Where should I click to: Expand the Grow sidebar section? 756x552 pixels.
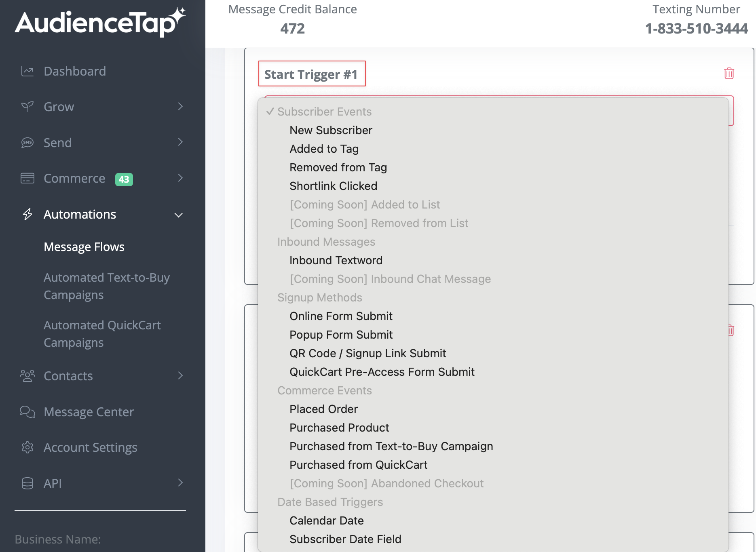click(x=180, y=106)
